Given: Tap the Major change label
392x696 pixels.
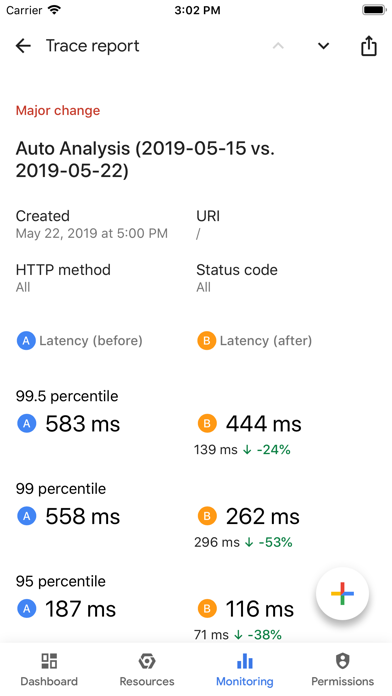Looking at the screenshot, I should (58, 111).
